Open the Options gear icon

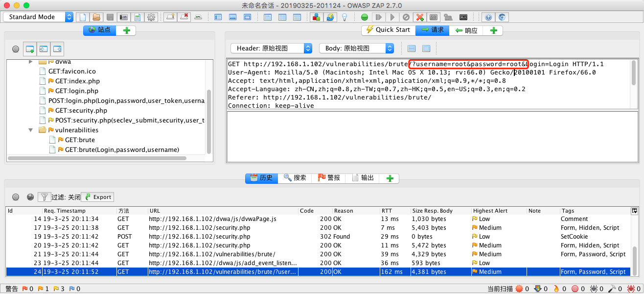152,17
